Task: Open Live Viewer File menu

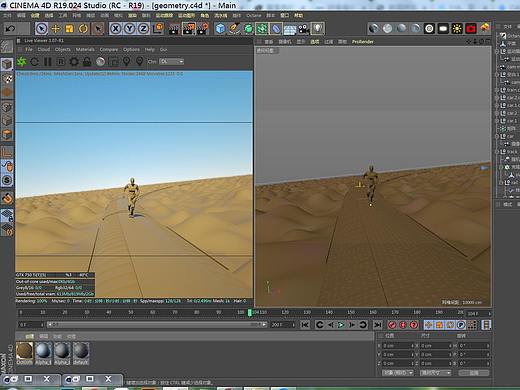Action: point(29,49)
